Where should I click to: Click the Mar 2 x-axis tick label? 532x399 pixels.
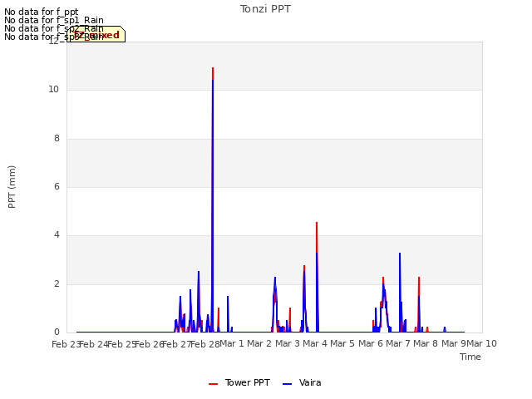coord(259,343)
